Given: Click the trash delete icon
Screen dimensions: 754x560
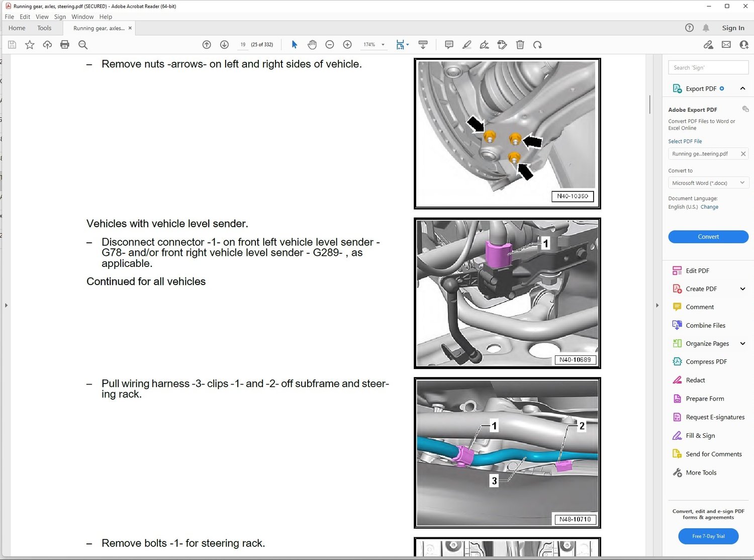Looking at the screenshot, I should (520, 45).
